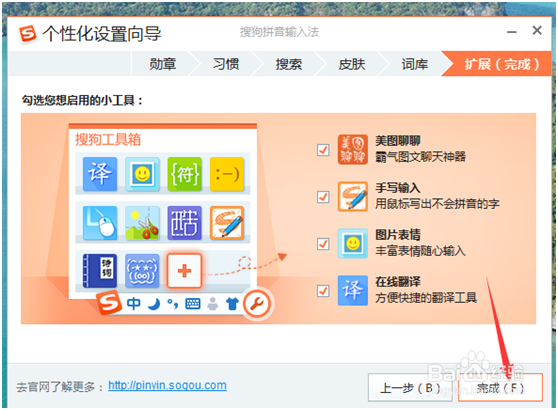558x410 pixels.
Task: Minimize the wizard window
Action: [x=511, y=32]
